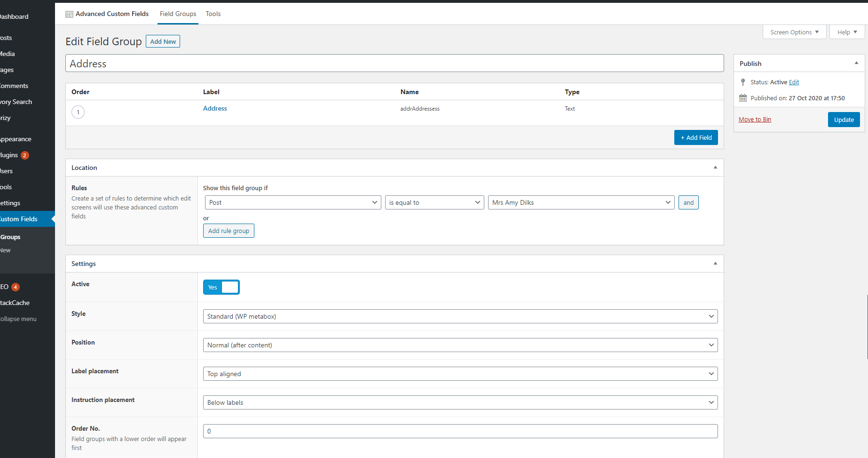Open the Label placement dropdown
The width and height of the screenshot is (868, 458).
(460, 374)
